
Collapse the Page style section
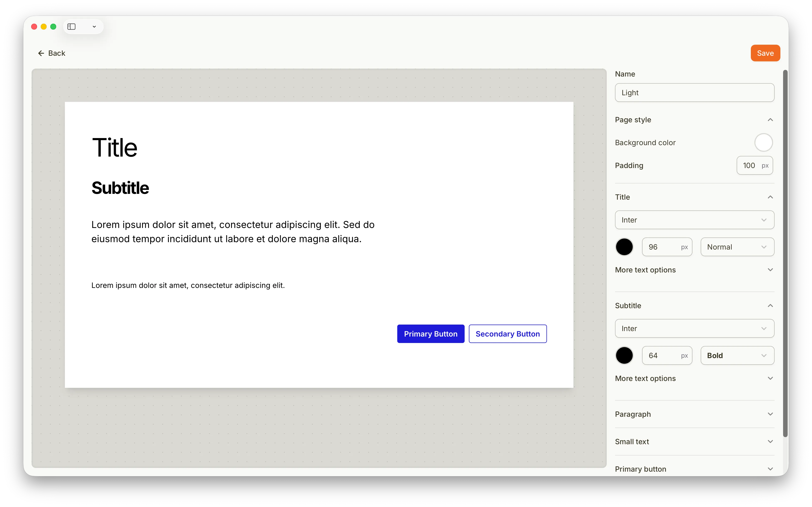(x=770, y=120)
